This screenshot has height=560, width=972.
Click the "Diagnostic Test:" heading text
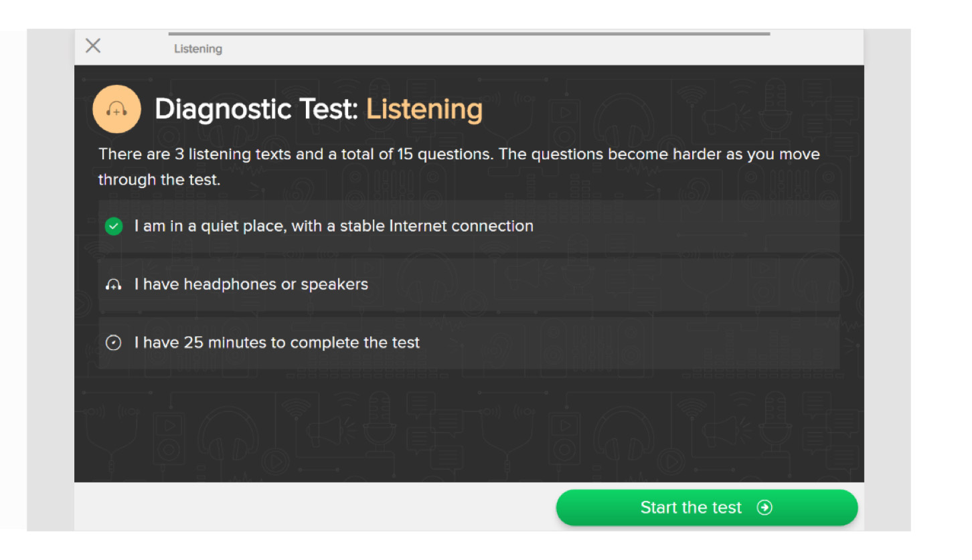tap(257, 109)
